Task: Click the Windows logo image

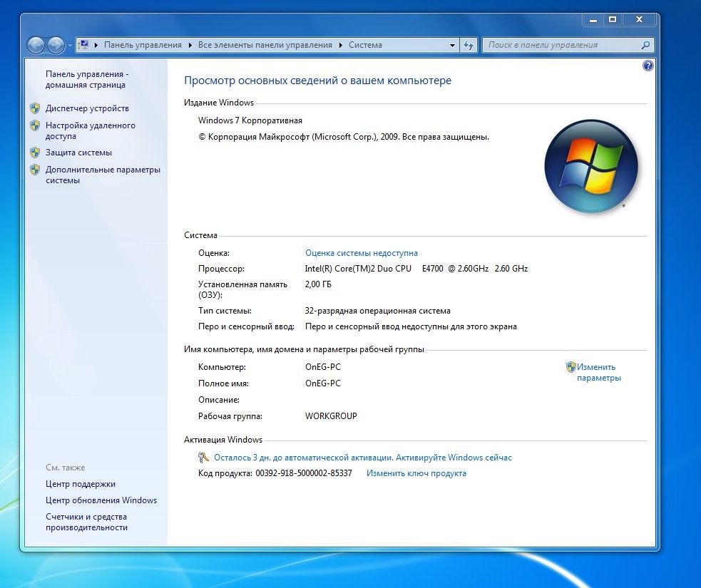Action: [x=591, y=166]
